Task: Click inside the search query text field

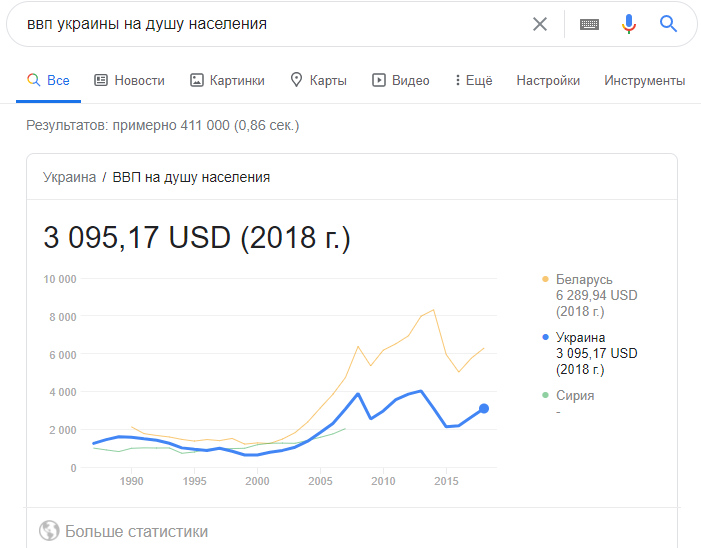Action: (270, 24)
